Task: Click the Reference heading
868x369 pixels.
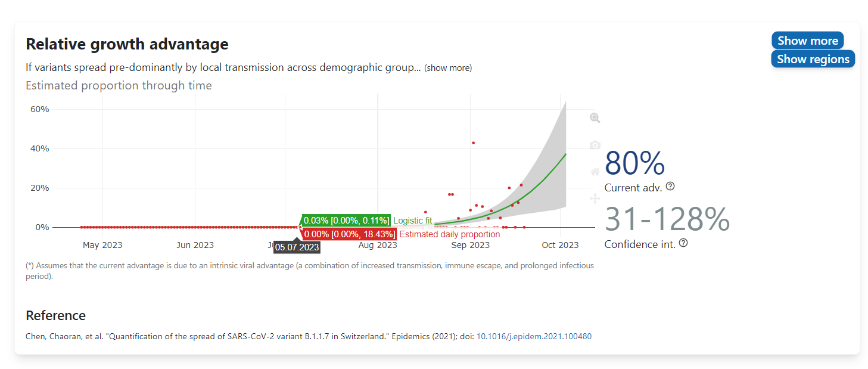Action: coord(55,315)
